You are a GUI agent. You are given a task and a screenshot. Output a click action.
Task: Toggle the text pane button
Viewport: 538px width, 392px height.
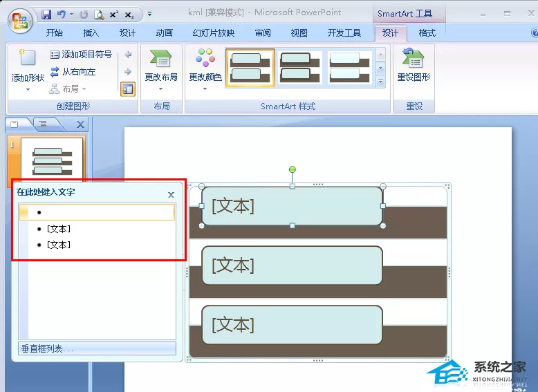pyautogui.click(x=128, y=89)
